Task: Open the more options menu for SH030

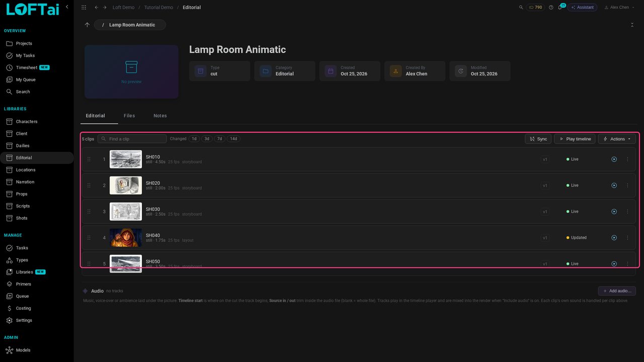Action: [627, 212]
